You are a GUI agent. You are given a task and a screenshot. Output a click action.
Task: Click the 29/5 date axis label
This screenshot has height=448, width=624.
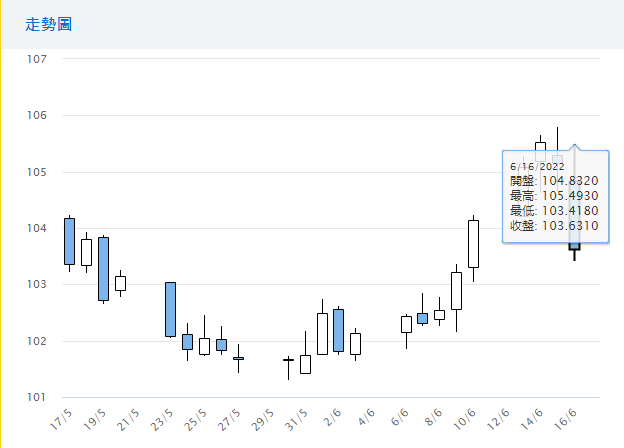263,416
